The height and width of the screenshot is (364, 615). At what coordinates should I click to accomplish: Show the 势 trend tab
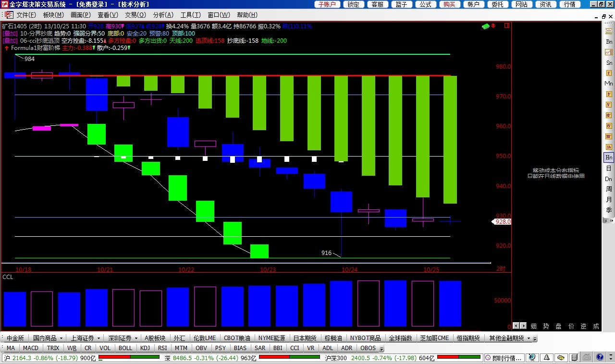coord(546,326)
